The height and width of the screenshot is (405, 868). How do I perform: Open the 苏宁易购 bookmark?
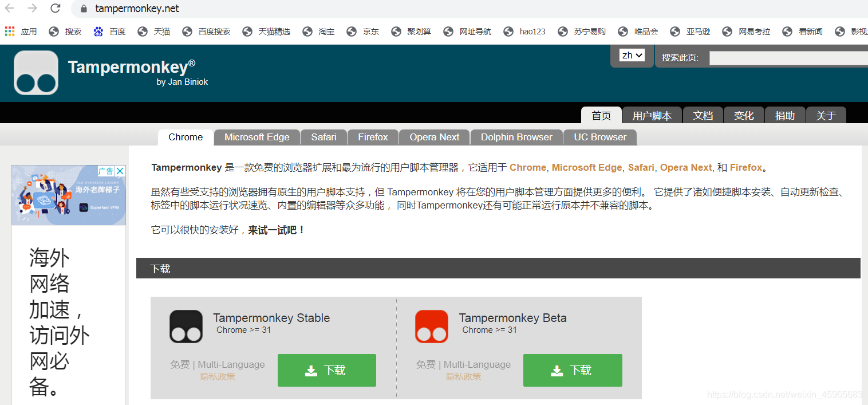582,32
